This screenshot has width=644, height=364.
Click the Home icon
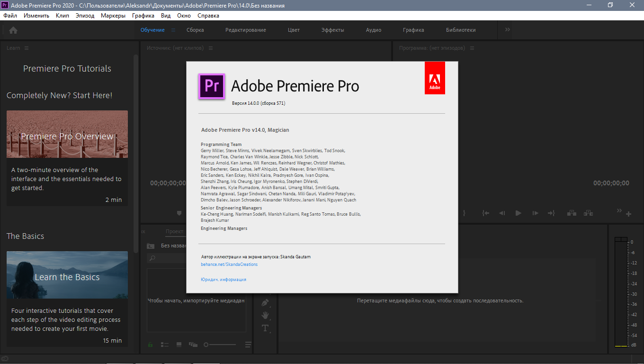click(13, 30)
